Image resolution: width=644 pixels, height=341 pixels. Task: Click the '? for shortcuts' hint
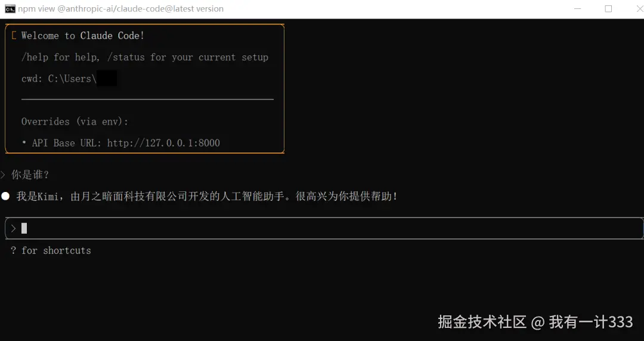[51, 250]
